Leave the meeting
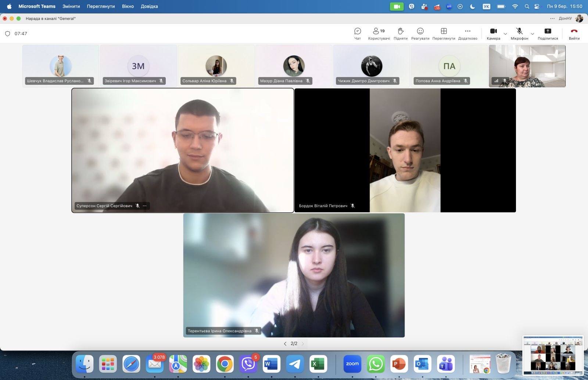Viewport: 588px width, 380px height. [x=574, y=33]
